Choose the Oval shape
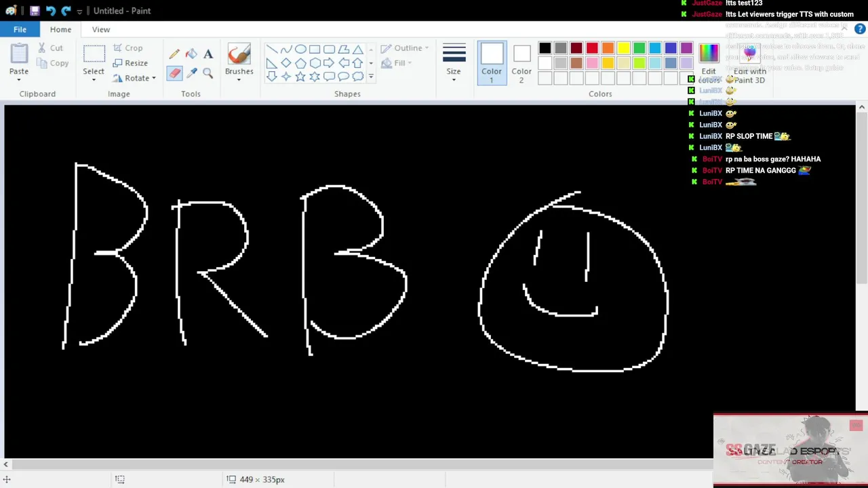This screenshot has width=868, height=488. [300, 49]
